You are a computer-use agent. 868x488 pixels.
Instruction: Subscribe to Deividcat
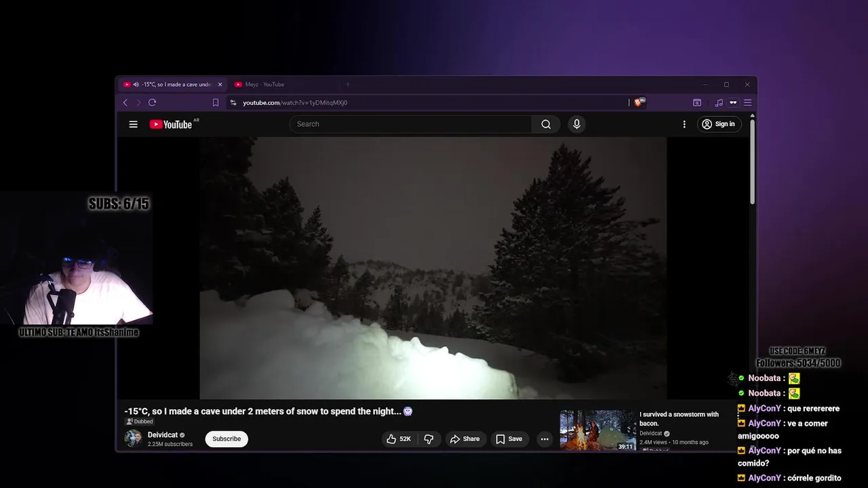point(226,439)
